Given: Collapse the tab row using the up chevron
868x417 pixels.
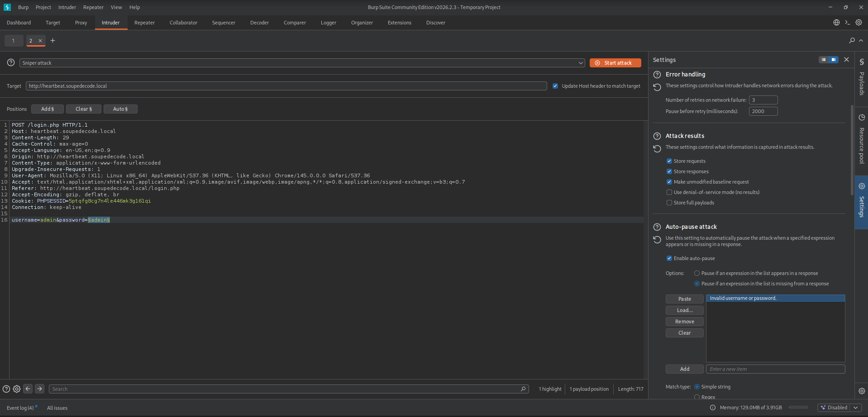Looking at the screenshot, I should pyautogui.click(x=861, y=41).
